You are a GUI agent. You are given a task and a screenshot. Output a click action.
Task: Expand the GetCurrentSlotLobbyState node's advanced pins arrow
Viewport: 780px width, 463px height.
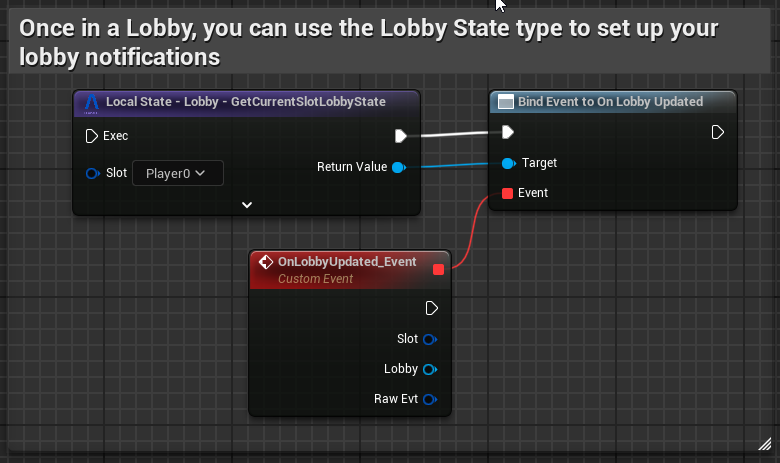click(x=247, y=204)
